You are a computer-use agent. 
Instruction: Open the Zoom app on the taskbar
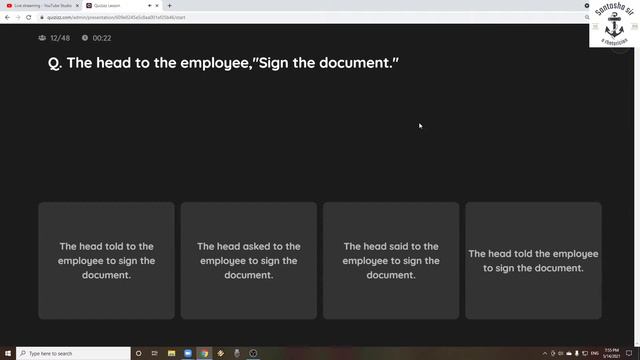188,353
